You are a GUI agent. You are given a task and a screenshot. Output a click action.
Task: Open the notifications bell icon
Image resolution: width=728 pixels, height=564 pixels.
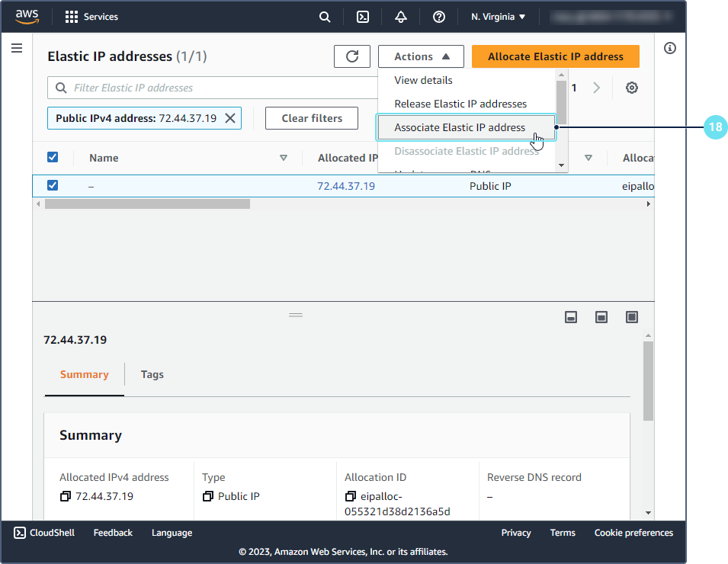click(x=401, y=17)
